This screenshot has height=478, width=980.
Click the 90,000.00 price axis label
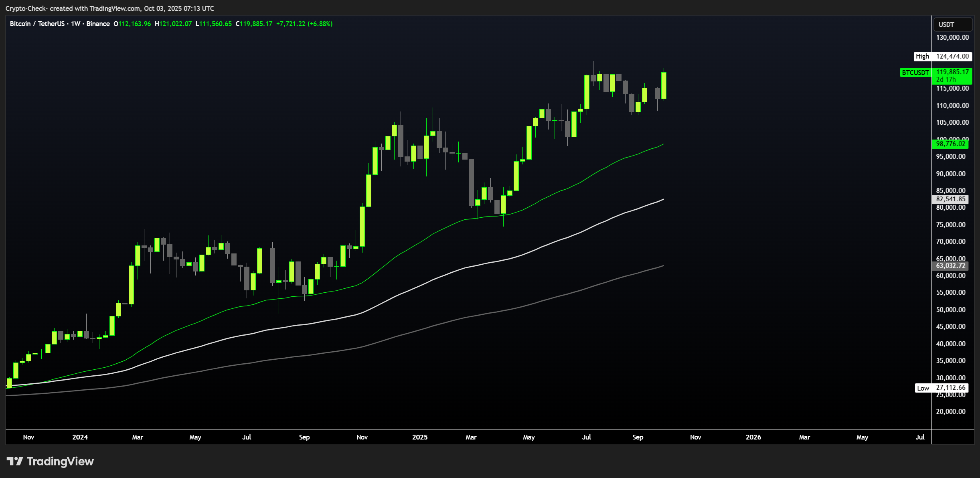pyautogui.click(x=951, y=174)
